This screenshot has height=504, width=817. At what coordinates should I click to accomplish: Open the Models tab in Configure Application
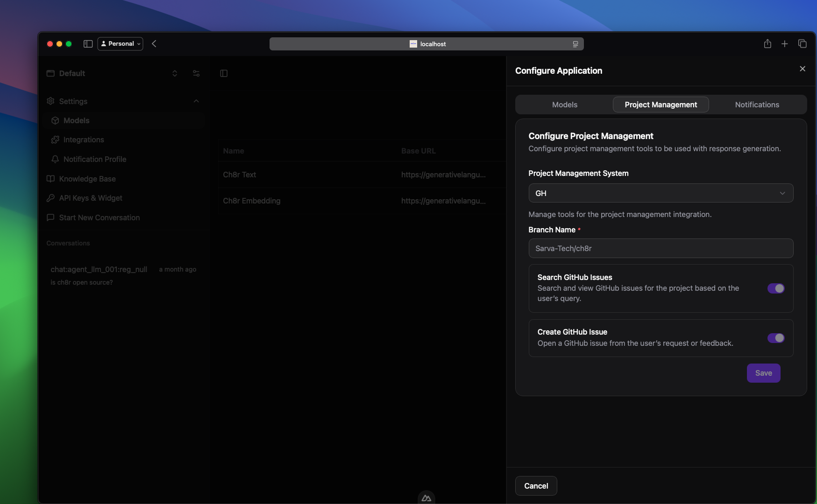pos(564,105)
